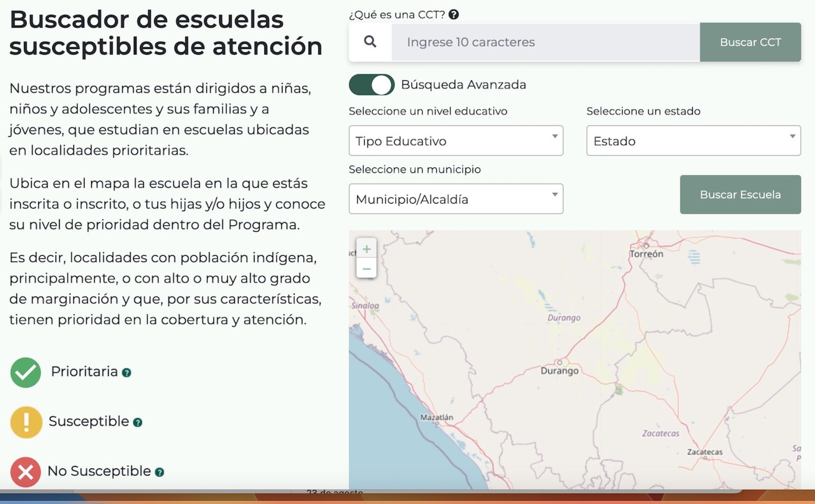The width and height of the screenshot is (815, 504).
Task: Zoom out on the map with the minus icon
Action: pyautogui.click(x=366, y=269)
